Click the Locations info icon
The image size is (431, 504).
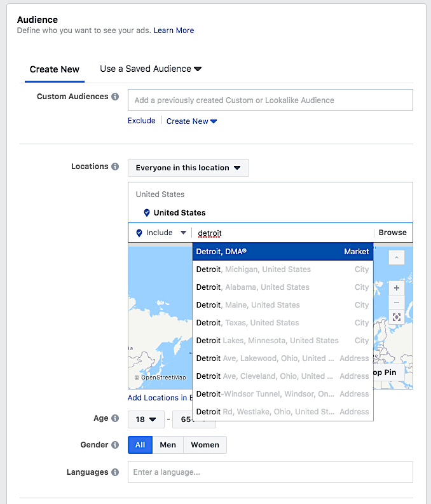(115, 167)
